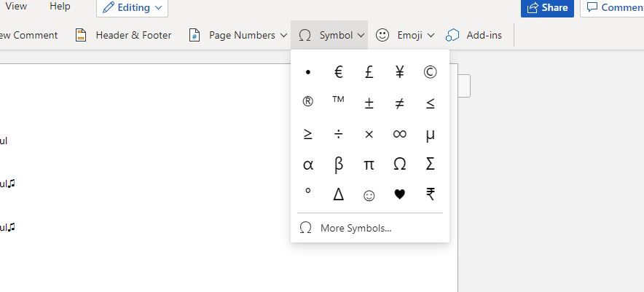This screenshot has width=644, height=292.
Task: Insert the copyright symbol
Action: (x=430, y=72)
